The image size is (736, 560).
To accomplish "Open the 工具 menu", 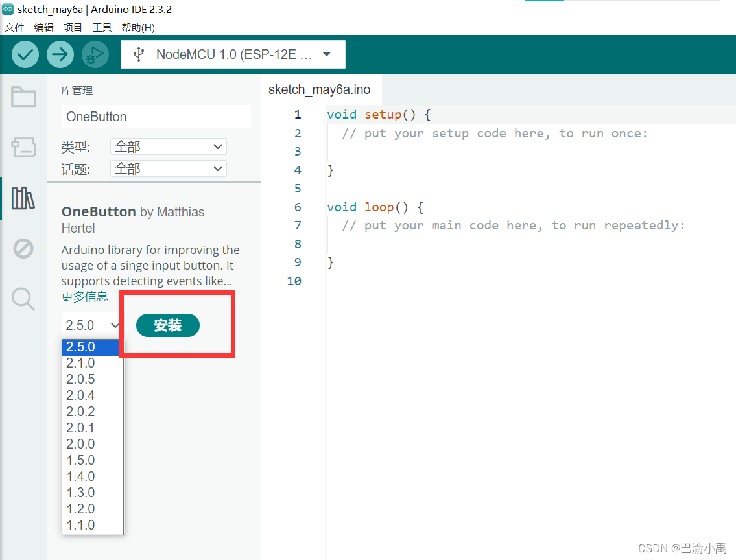I will click(x=102, y=28).
